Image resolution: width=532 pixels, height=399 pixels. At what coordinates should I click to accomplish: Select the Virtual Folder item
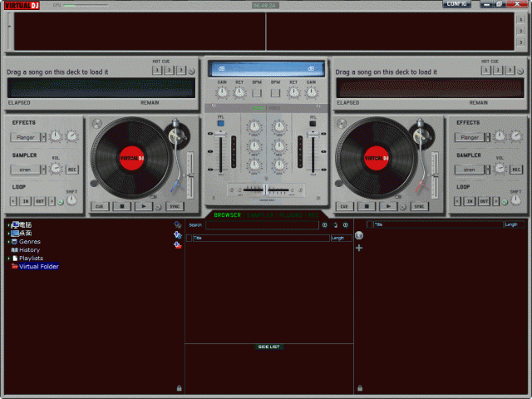point(39,266)
